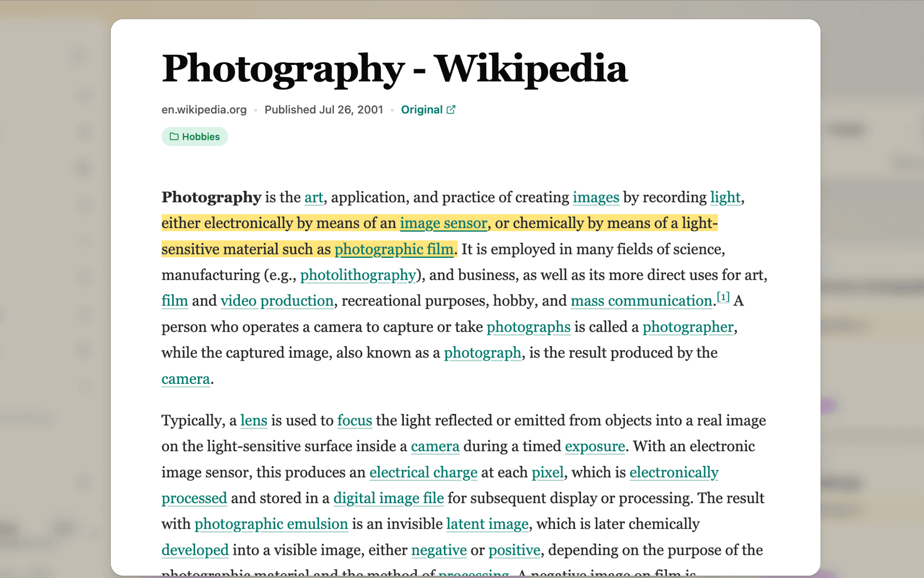Viewport: 924px width, 578px height.
Task: Open the 'video production' link
Action: click(x=277, y=301)
